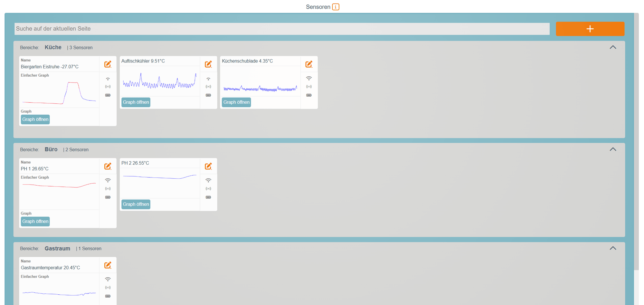644x305 pixels.
Task: Click radio broadcast icon of Biergarten Eistruhe
Action: pos(108,87)
